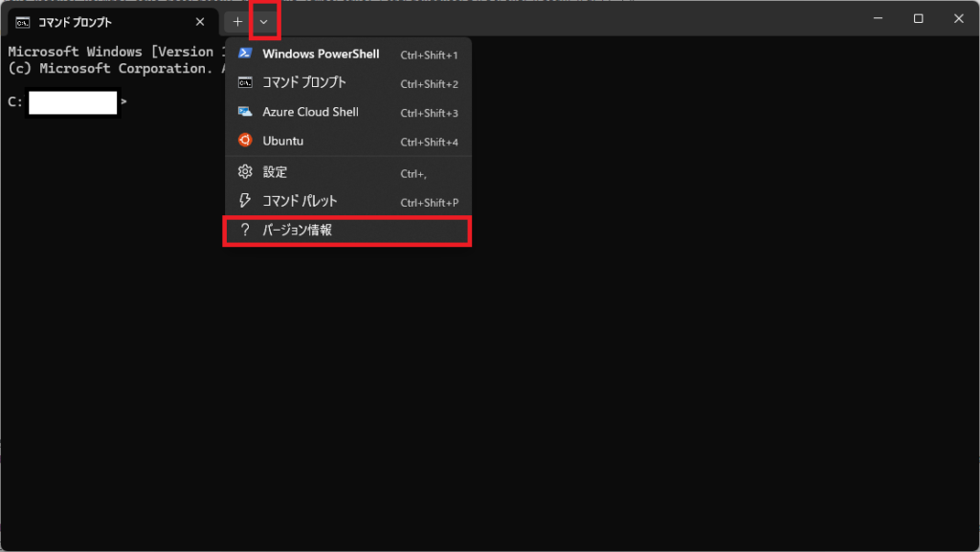Viewport: 980px width, 552px height.
Task: Click the Ctrl+Shift+3 shortcut text
Action: pyautogui.click(x=430, y=113)
